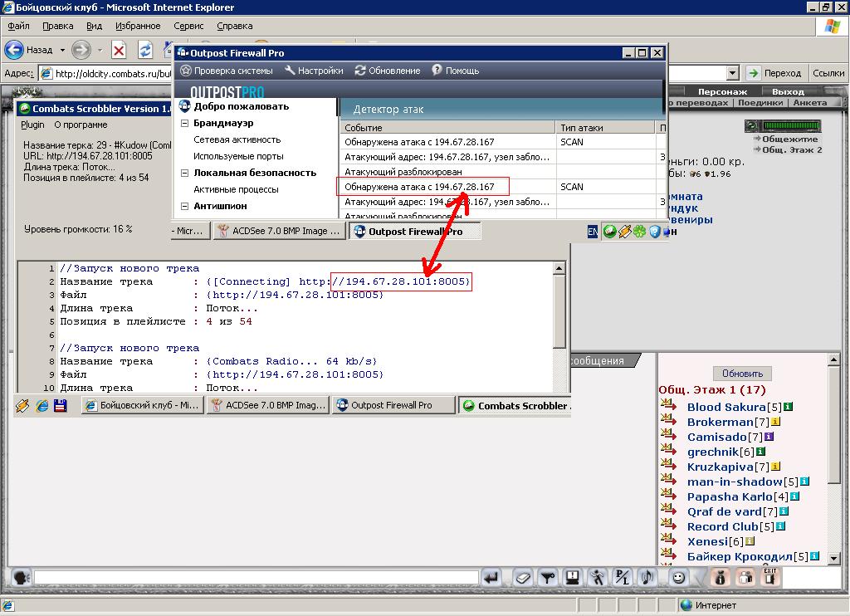Click the floppy disk quick launch icon

click(x=60, y=405)
